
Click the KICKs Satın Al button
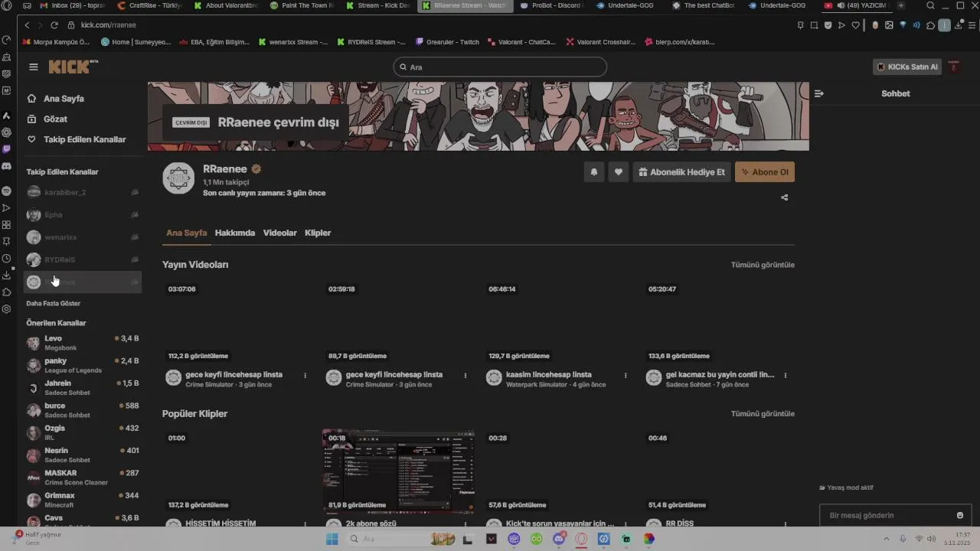pos(907,67)
